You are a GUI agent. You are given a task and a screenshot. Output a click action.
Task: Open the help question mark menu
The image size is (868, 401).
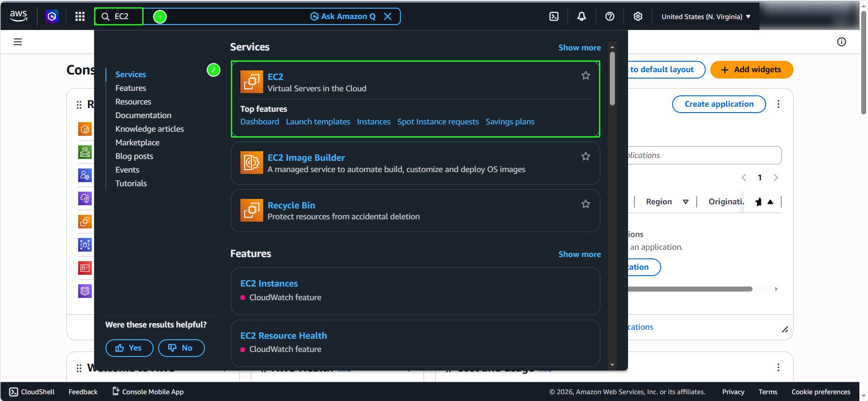(x=610, y=16)
